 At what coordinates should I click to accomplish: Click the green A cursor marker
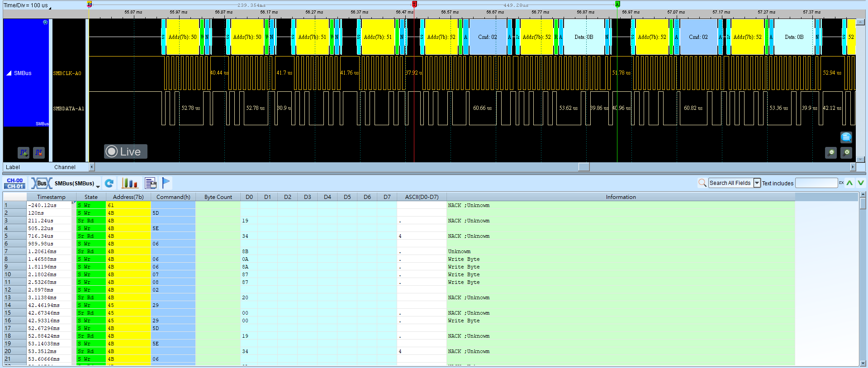617,4
